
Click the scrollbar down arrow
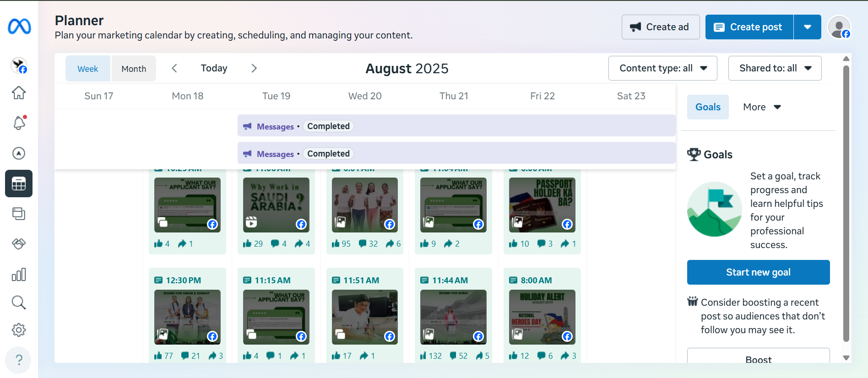pos(846,358)
